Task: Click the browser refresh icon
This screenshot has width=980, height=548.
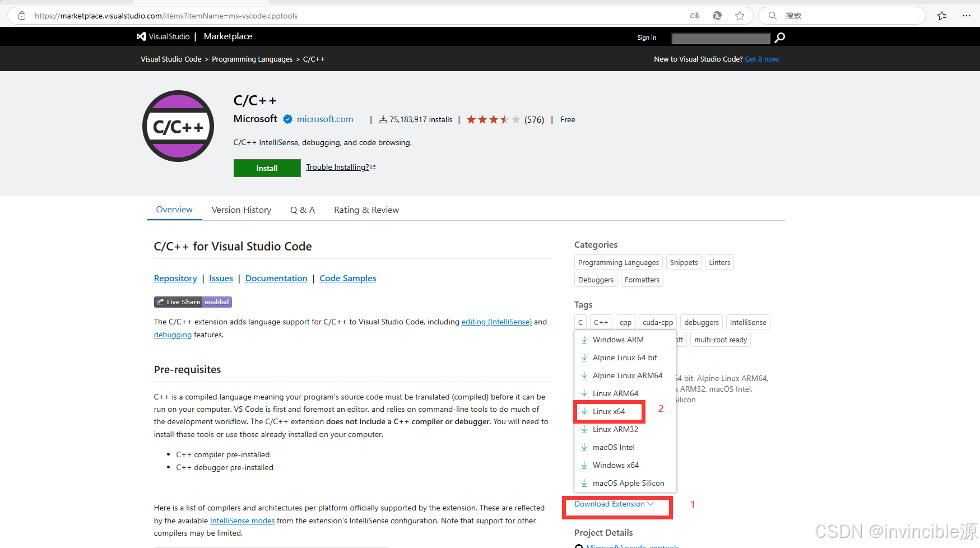Action: coord(717,16)
